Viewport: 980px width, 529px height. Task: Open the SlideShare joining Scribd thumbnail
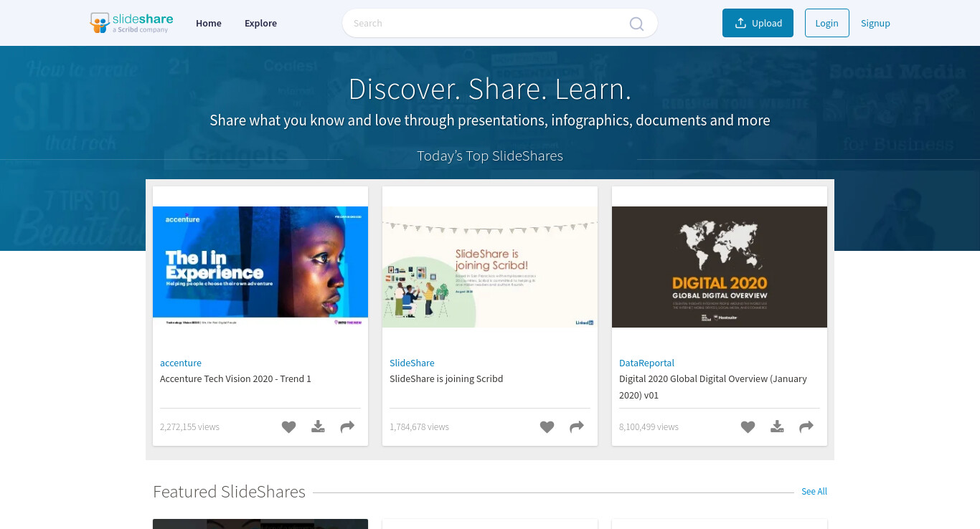pos(490,267)
